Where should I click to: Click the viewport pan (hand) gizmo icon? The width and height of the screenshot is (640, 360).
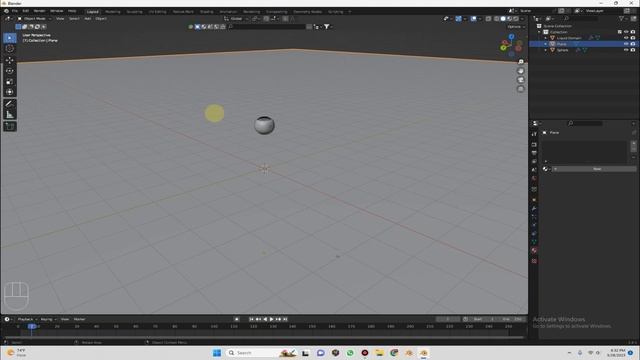[521, 71]
